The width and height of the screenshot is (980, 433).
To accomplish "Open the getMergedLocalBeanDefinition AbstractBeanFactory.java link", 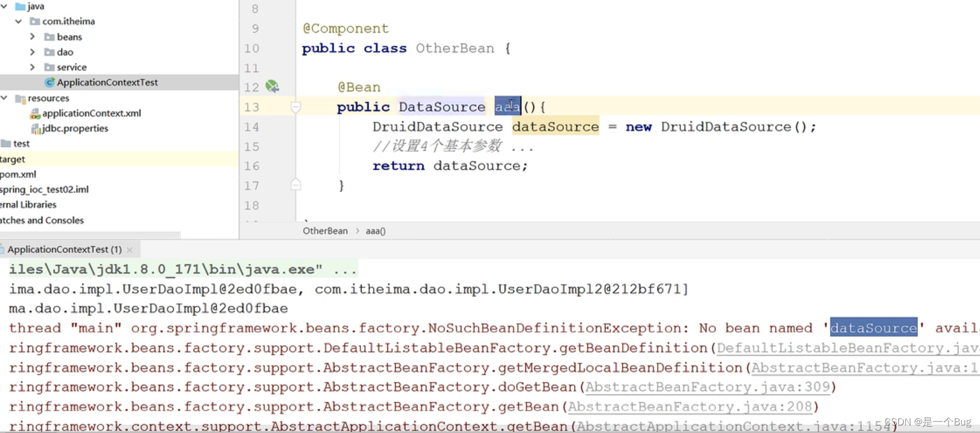I will 865,368.
